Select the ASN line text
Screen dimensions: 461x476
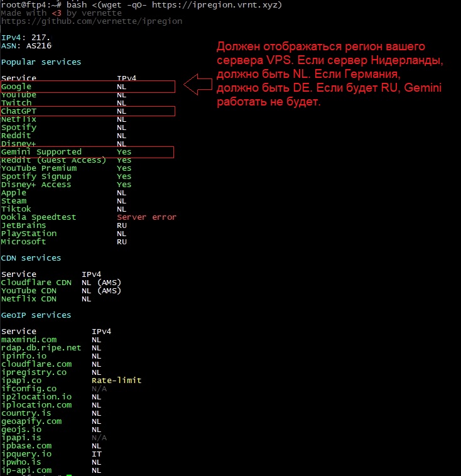[26, 46]
